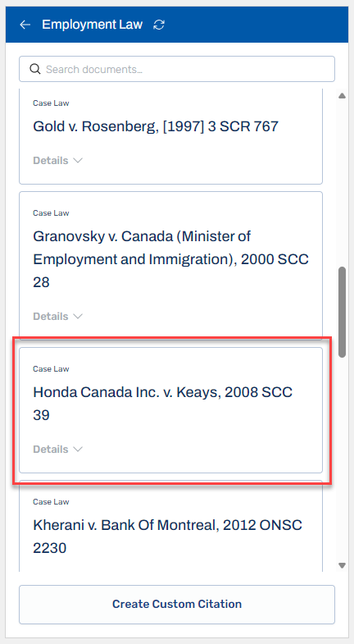Viewport: 354px width, 644px height.
Task: Click the back arrow icon
Action: click(x=25, y=25)
